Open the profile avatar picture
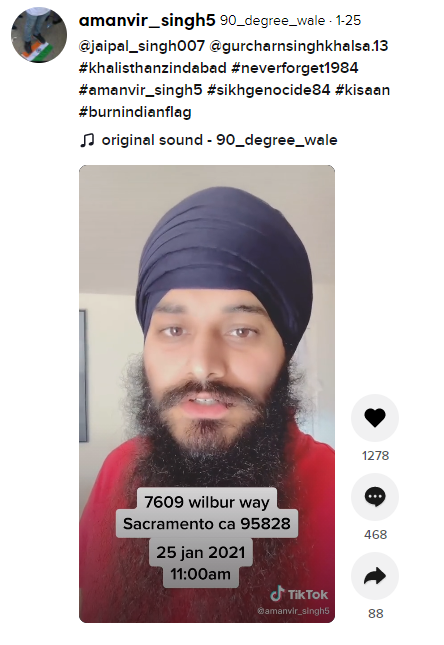This screenshot has width=444, height=645. pos(39,35)
